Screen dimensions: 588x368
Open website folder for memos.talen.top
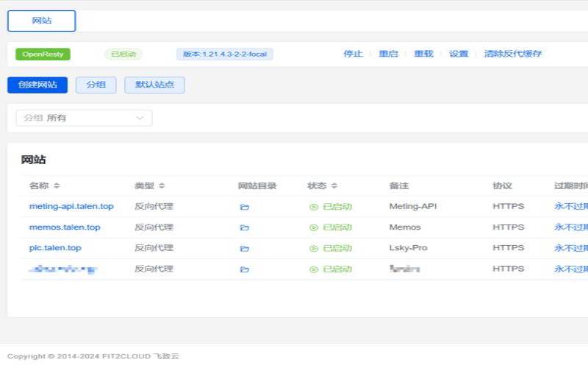[244, 227]
